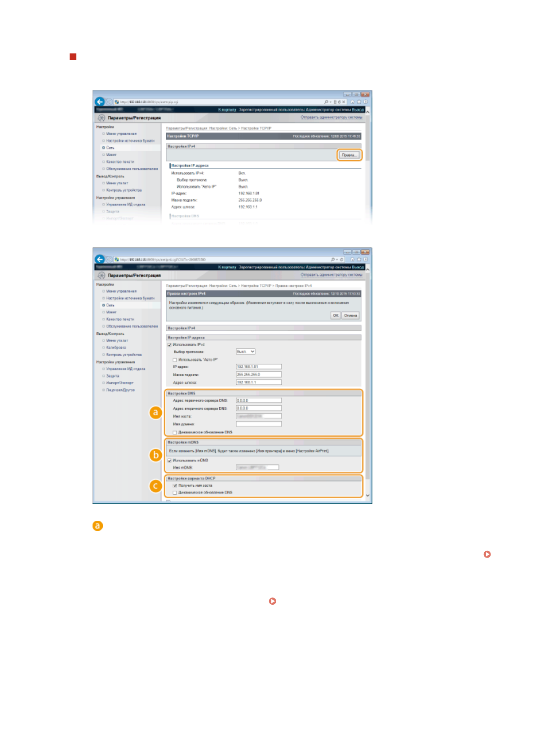This screenshot has height=756, width=535.
Task: Toggle the Использовать mDNS checkbox
Action: (169, 461)
